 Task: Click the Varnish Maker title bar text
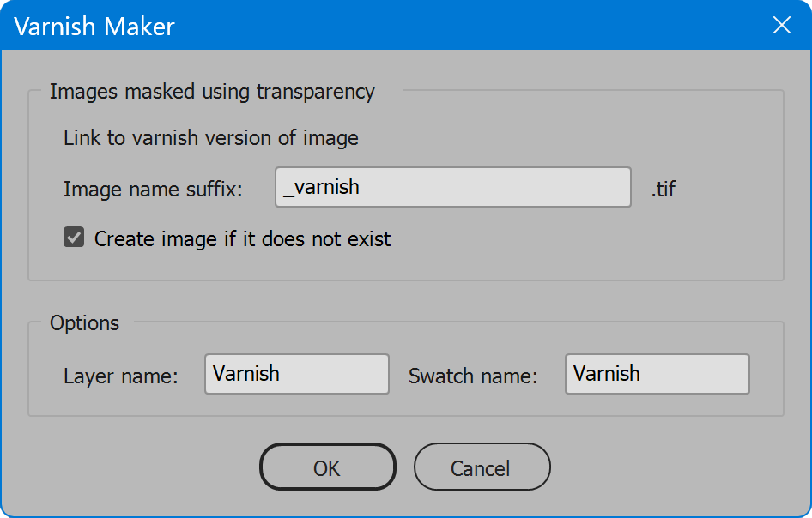click(x=94, y=26)
